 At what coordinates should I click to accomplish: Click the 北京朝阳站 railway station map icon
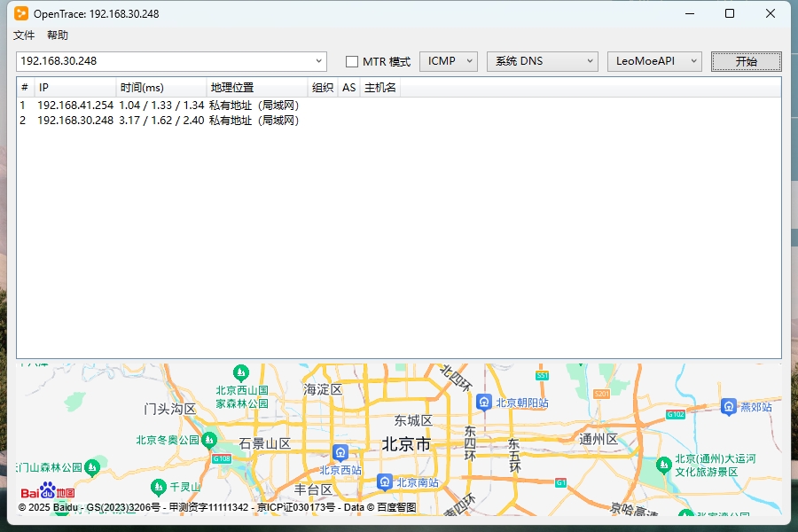tap(483, 402)
